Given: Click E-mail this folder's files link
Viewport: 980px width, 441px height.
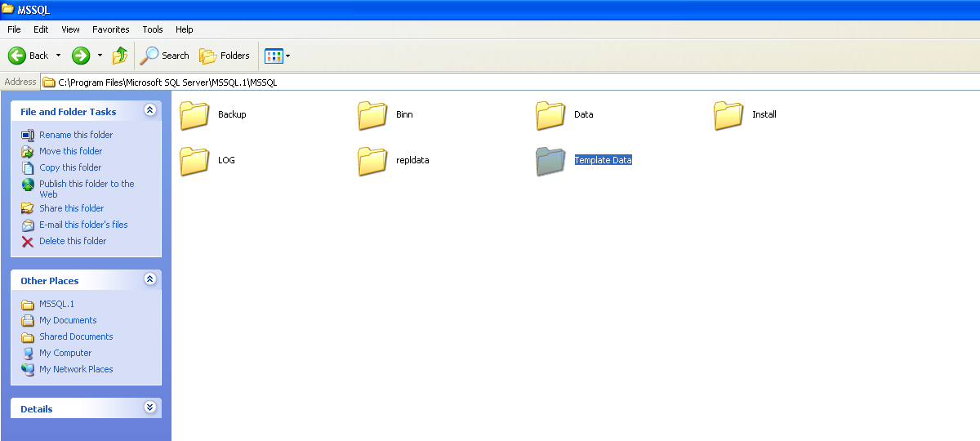Looking at the screenshot, I should [x=83, y=225].
